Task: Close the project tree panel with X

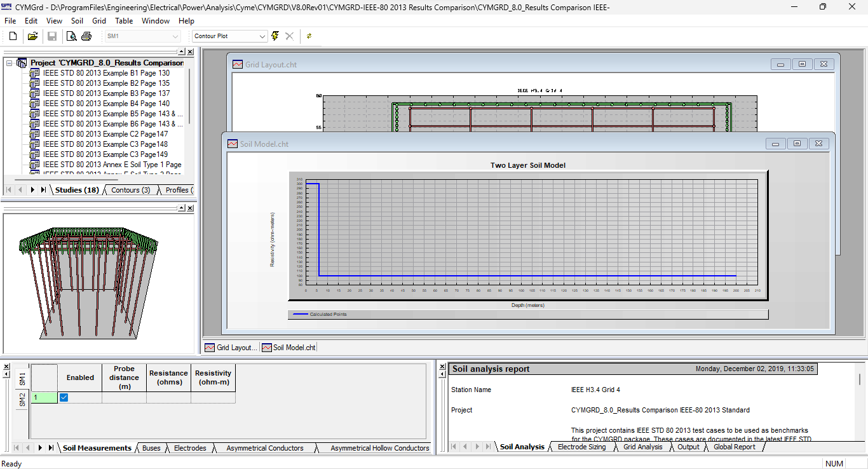Action: pyautogui.click(x=190, y=51)
